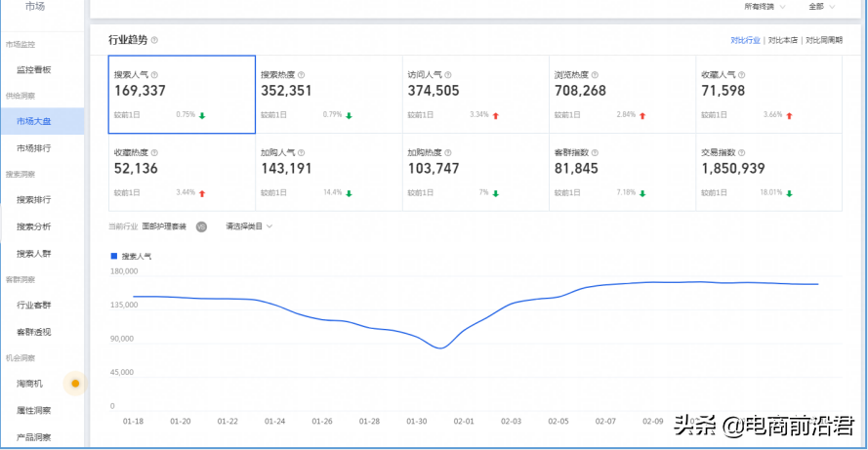
Task: Click the blue 搜索人气 legend swatch
Action: pos(113,256)
